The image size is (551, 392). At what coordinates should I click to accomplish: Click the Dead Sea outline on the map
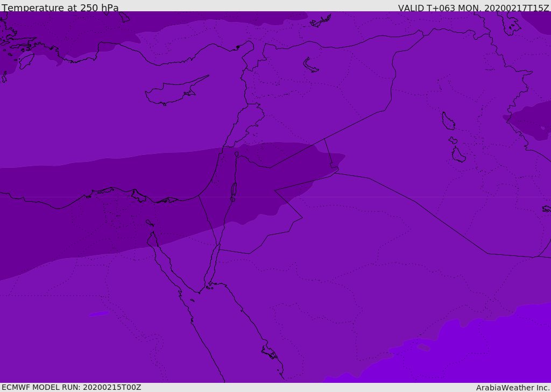tap(234, 190)
